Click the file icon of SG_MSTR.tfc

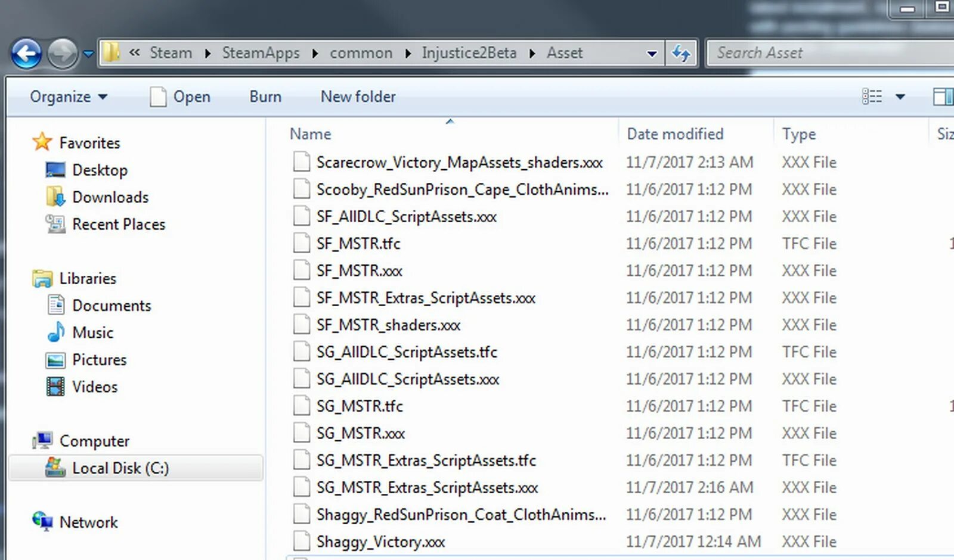click(302, 406)
